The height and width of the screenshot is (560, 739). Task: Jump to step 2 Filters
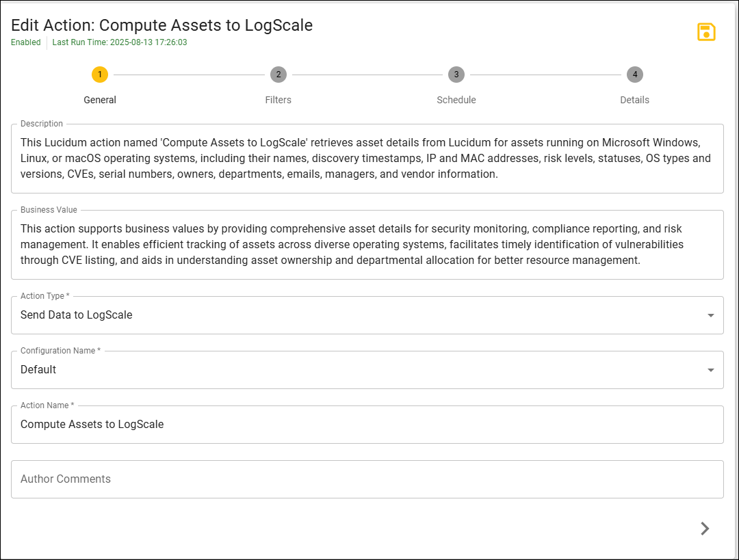[x=278, y=75]
